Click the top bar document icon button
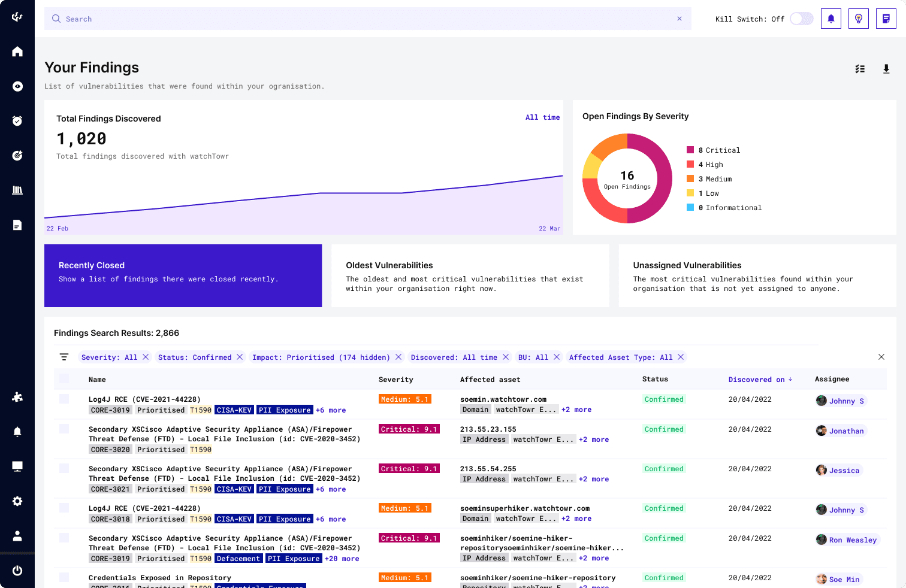The width and height of the screenshot is (906, 588). (x=886, y=19)
